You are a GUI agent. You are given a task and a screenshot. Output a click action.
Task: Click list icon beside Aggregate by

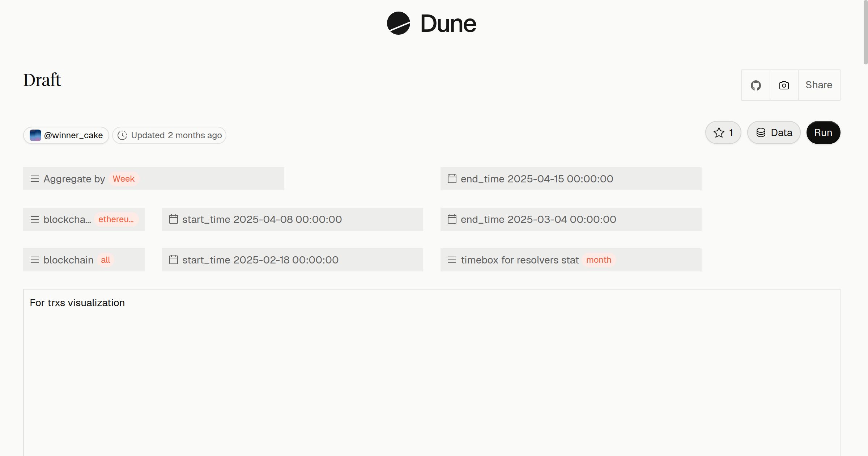coord(35,179)
